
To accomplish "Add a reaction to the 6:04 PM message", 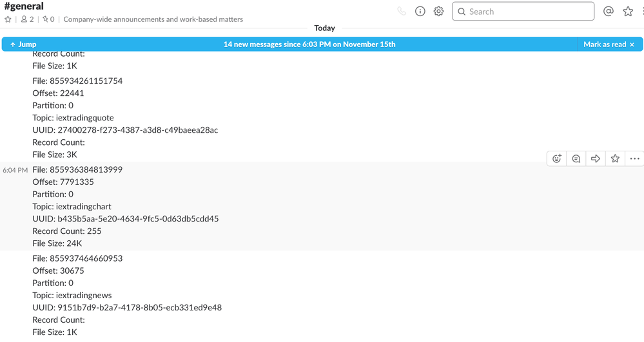I will (557, 158).
